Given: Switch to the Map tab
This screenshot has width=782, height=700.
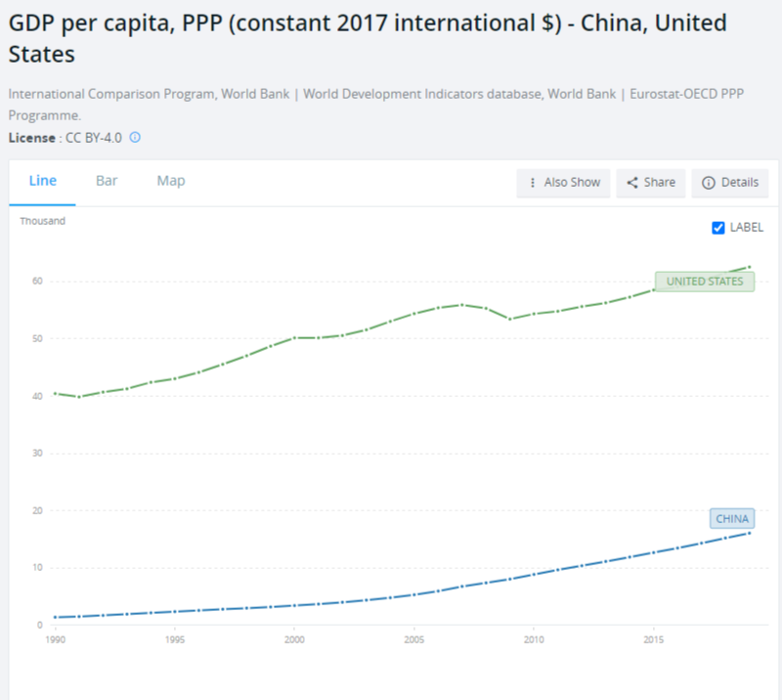Looking at the screenshot, I should (171, 181).
